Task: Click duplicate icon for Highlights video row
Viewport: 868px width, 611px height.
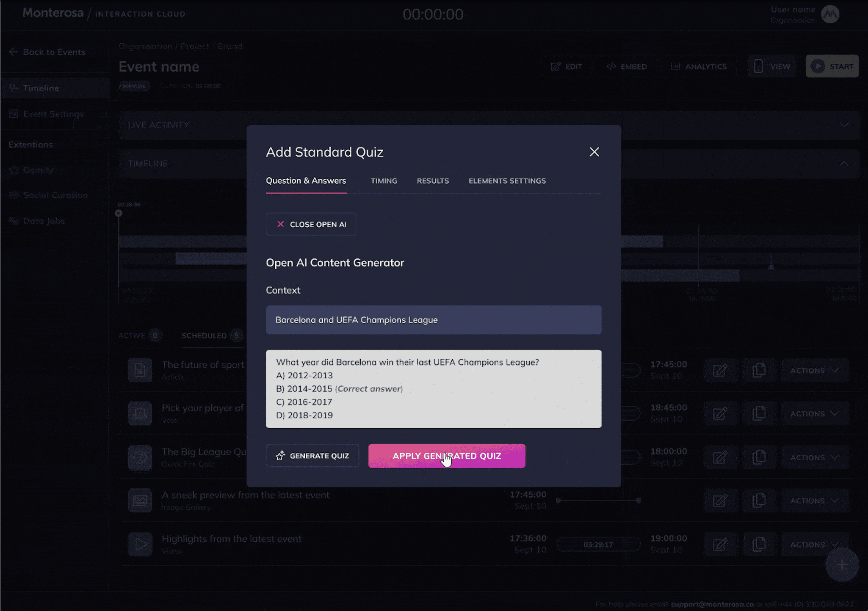Action: 759,544
